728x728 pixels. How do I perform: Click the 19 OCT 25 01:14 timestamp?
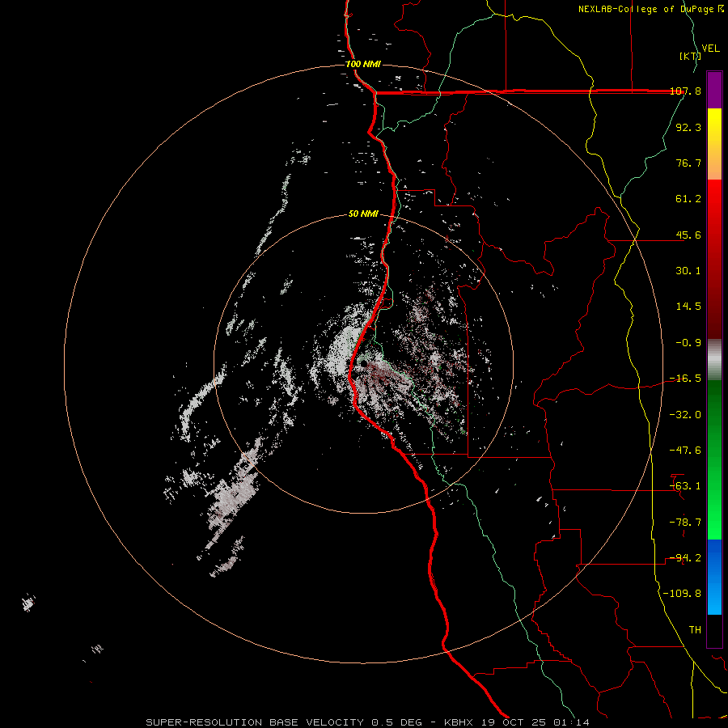point(534,722)
